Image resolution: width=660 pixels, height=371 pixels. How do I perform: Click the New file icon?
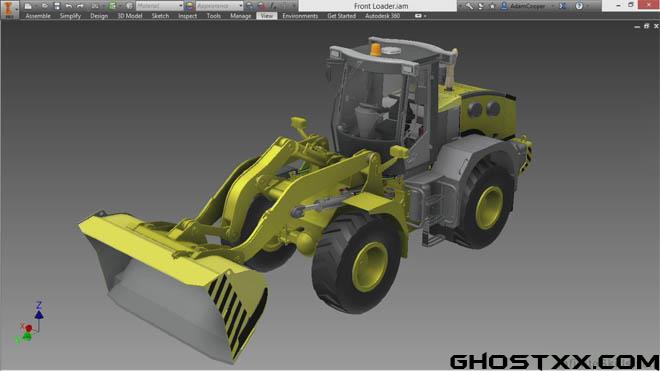pyautogui.click(x=28, y=6)
